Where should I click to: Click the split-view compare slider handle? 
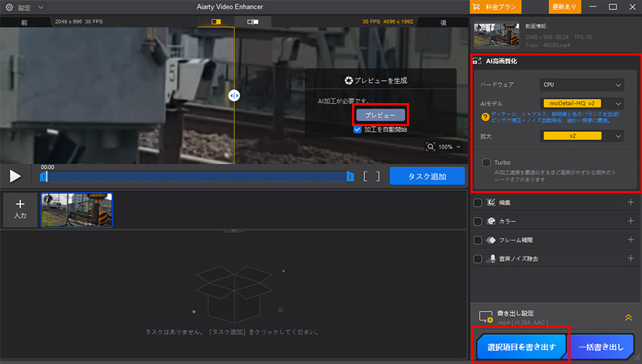(x=234, y=95)
